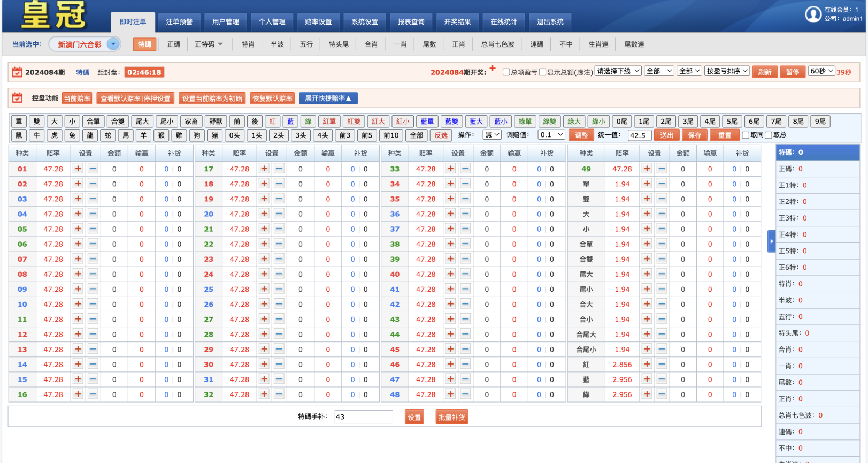Open the first 全部 dropdown
The image size is (868, 463).
pyautogui.click(x=659, y=71)
